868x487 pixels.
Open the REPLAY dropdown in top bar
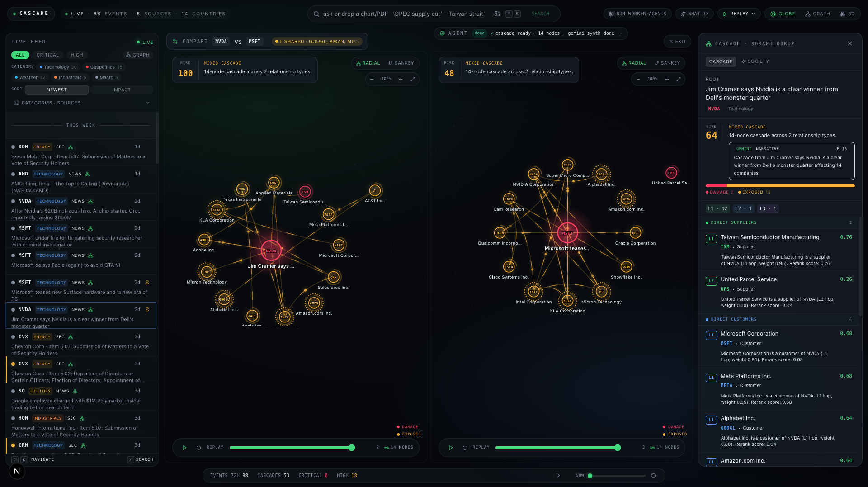(x=739, y=14)
